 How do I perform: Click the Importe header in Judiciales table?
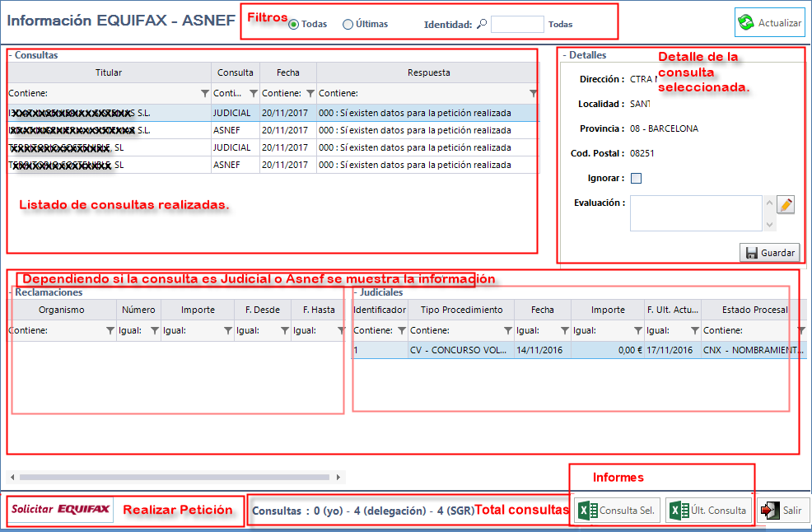608,310
